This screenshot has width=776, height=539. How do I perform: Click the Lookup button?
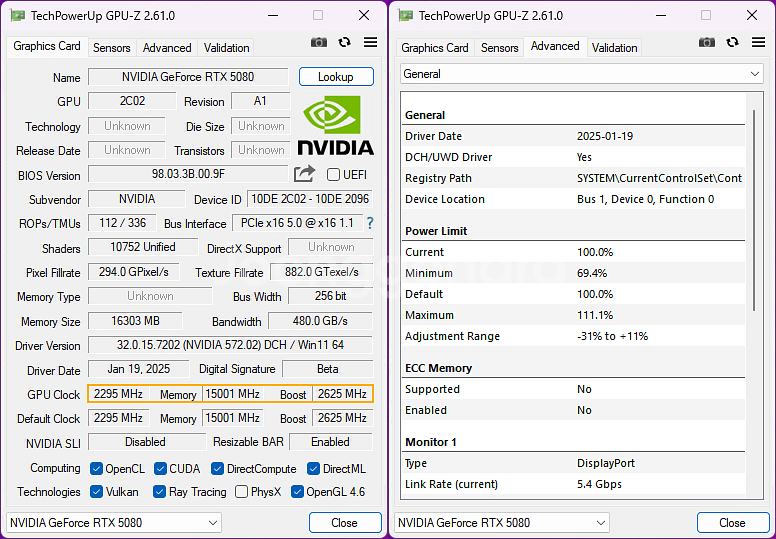[336, 77]
